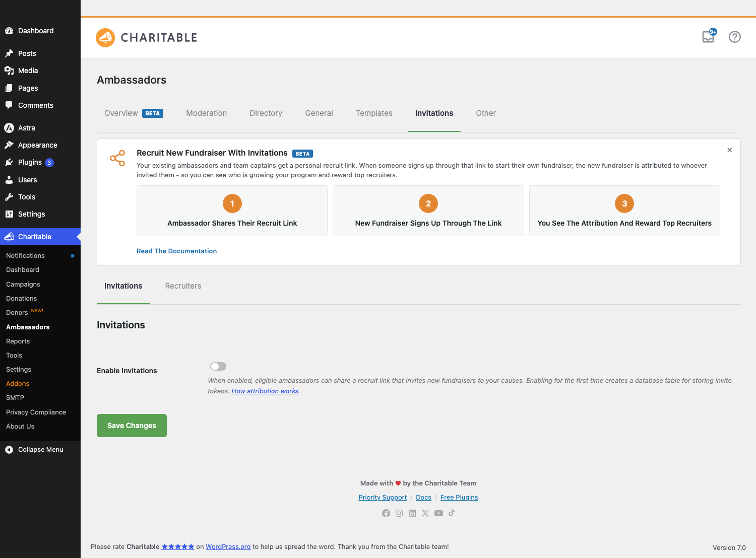The height and width of the screenshot is (558, 756).
Task: Click the five-star rating link
Action: click(178, 546)
